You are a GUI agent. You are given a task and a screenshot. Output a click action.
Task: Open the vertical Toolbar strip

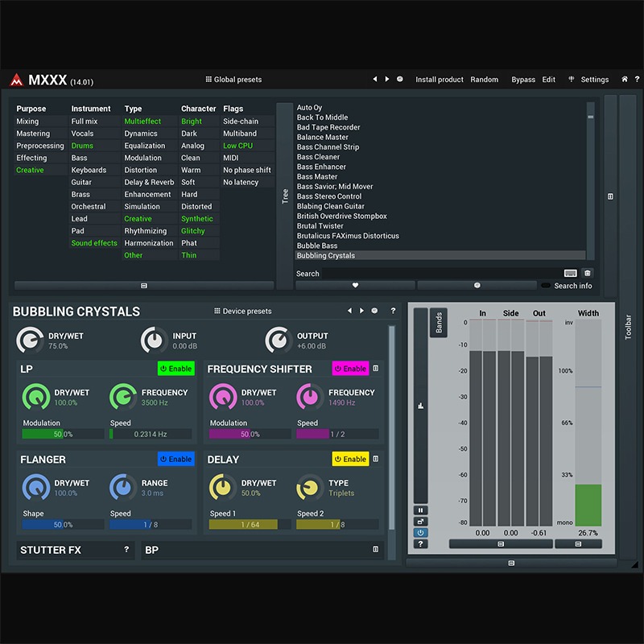point(628,327)
